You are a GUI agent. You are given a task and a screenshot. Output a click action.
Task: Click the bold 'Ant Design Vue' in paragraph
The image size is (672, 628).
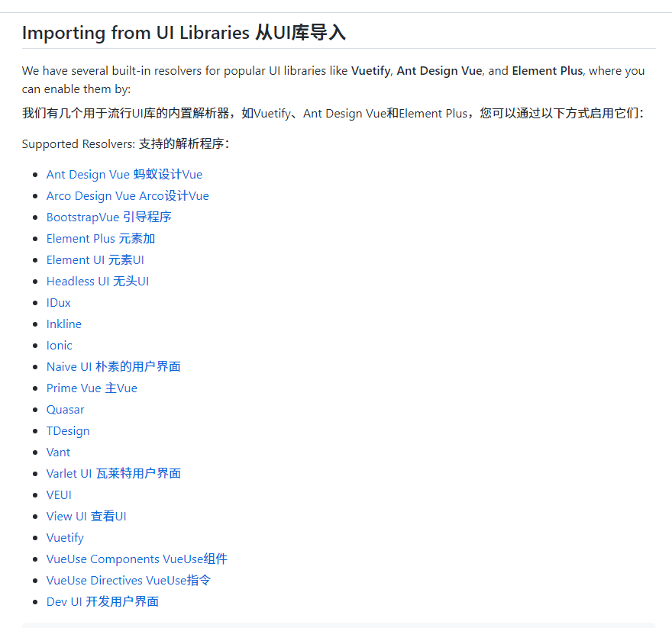coord(439,71)
